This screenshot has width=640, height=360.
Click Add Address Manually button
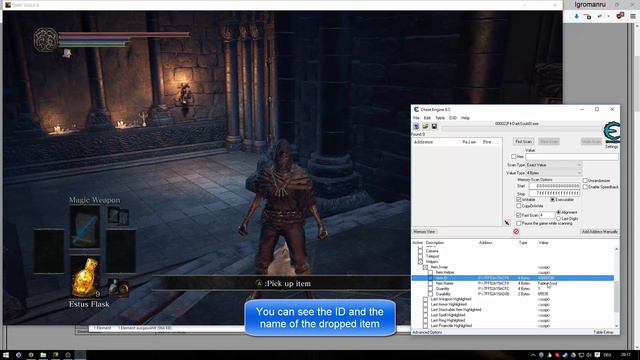pyautogui.click(x=600, y=232)
